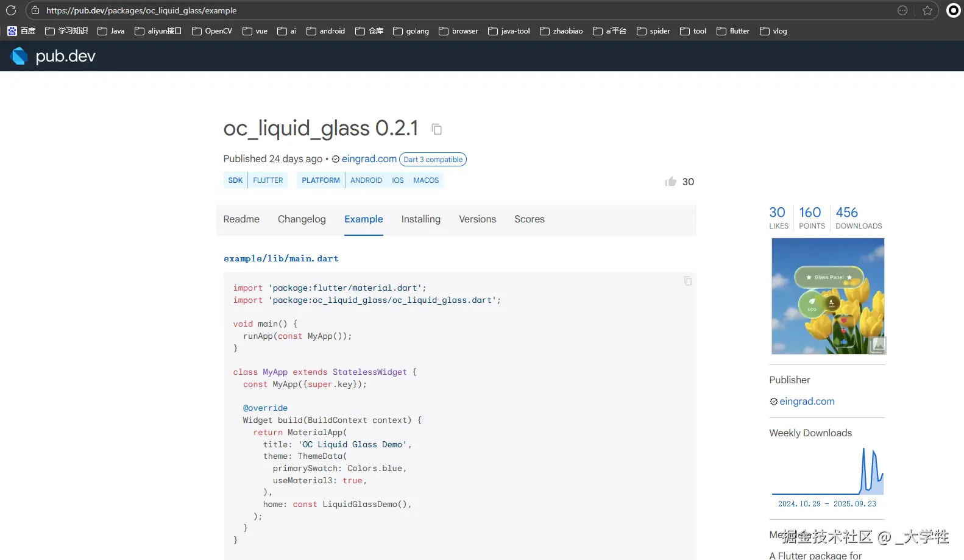Click the pub.dev site title
Image resolution: width=964 pixels, height=560 pixels.
point(65,56)
